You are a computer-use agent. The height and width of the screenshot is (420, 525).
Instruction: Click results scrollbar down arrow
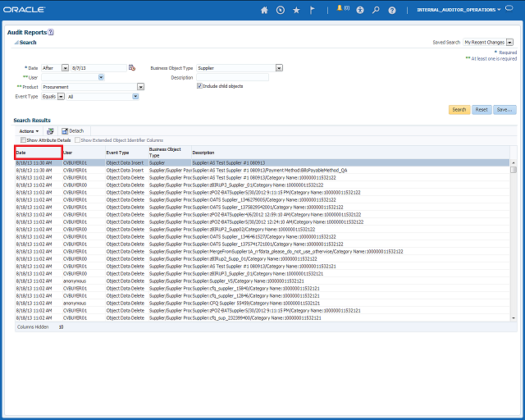tap(514, 317)
